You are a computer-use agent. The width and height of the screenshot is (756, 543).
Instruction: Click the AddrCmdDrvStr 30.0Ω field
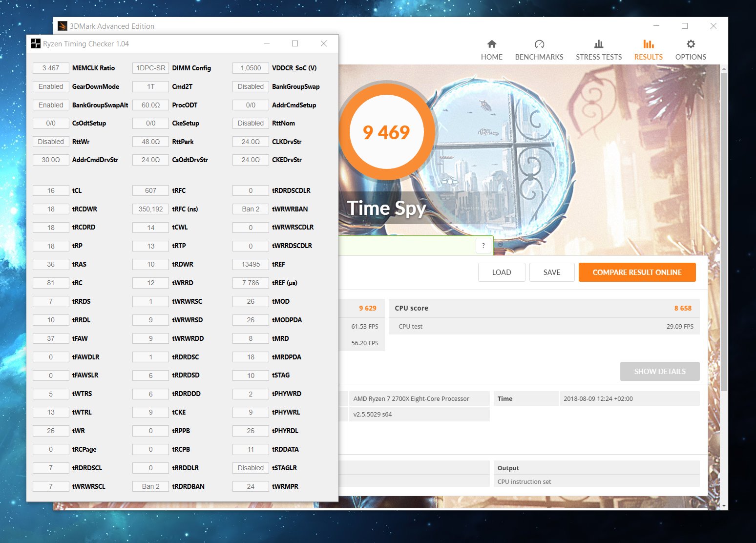[51, 160]
